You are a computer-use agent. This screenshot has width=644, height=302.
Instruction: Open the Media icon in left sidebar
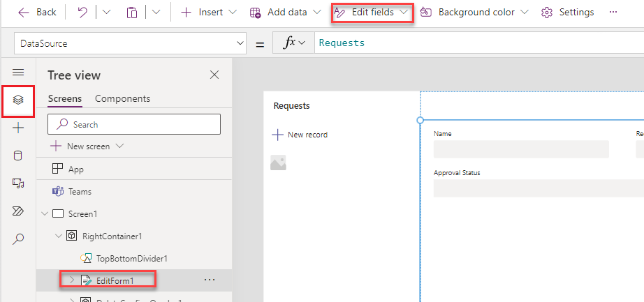18,183
